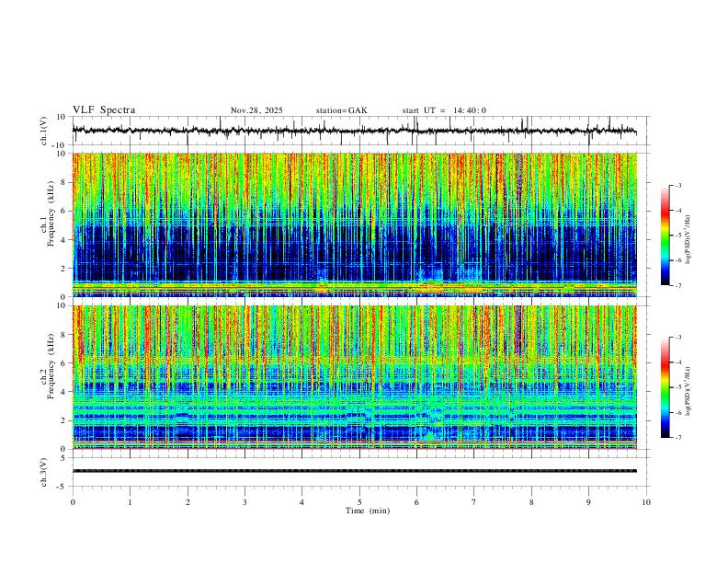Click the "8" kHz tick on ch.1 spectrogram
728x563 pixels.
click(64, 182)
